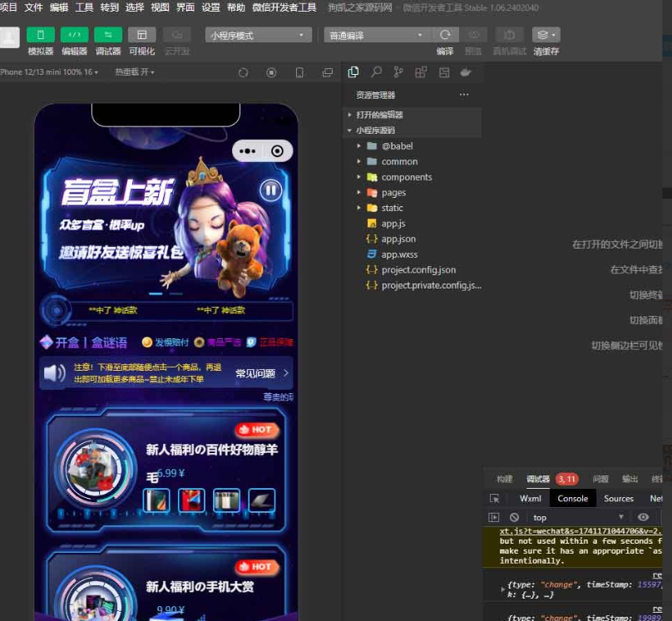
Task: Toggle the green editor panel button
Action: click(x=74, y=35)
